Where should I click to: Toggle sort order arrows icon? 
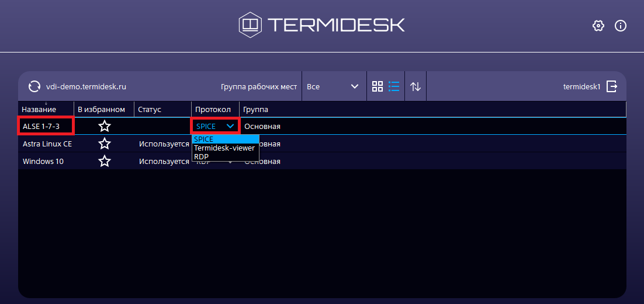416,86
